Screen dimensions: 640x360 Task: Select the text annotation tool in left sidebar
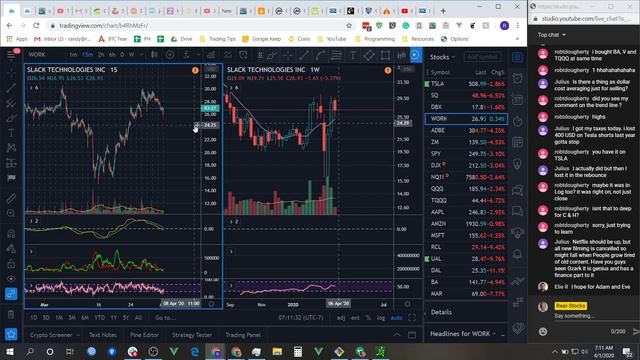11,133
